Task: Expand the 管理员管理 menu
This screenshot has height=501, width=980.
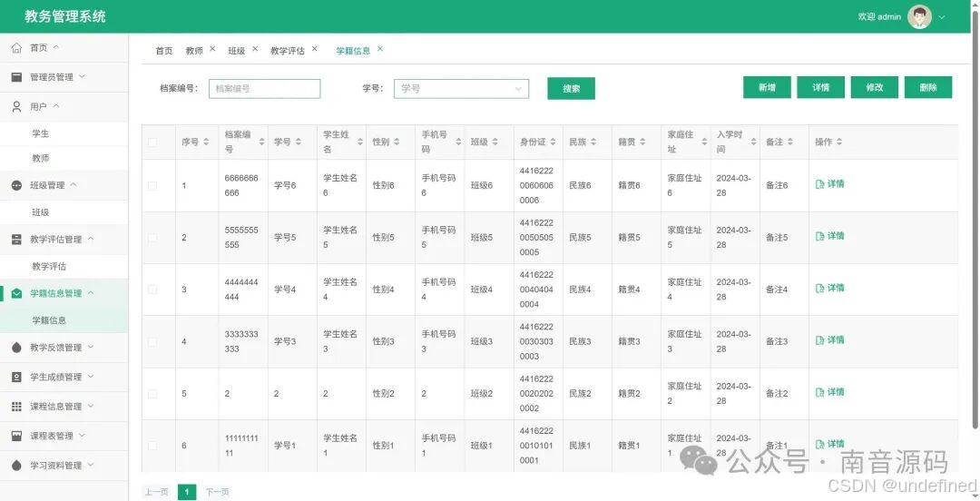Action: point(82,76)
